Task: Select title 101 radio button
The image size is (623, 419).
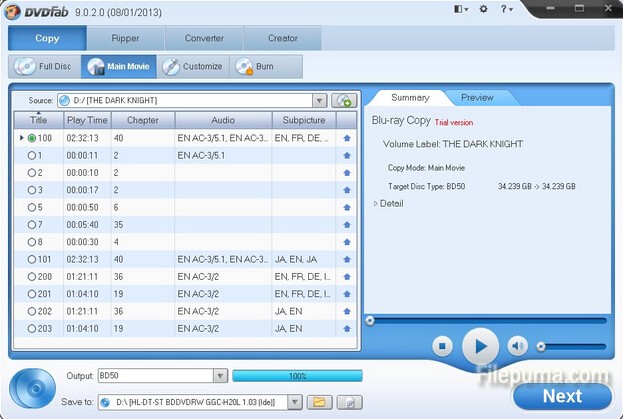Action: point(31,258)
